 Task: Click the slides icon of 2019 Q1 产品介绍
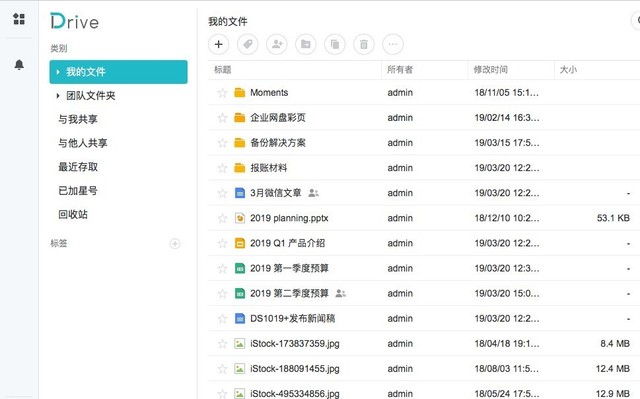[x=240, y=243]
